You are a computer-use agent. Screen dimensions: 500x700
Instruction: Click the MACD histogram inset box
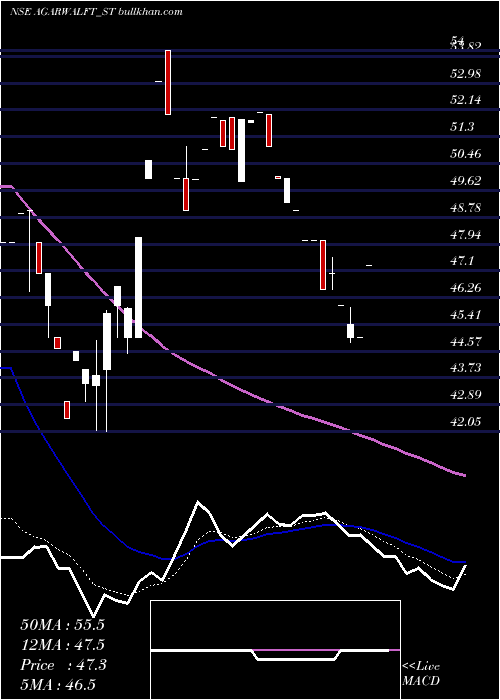tap(275, 650)
